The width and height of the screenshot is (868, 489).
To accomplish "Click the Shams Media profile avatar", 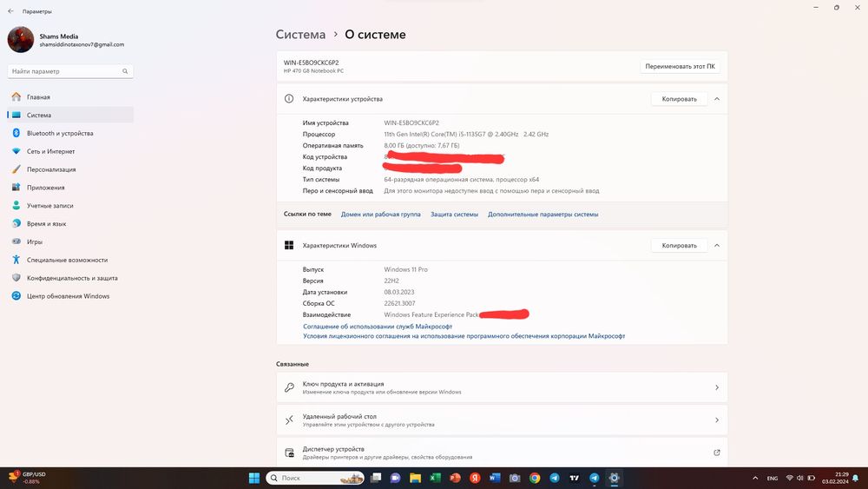I will pyautogui.click(x=21, y=39).
